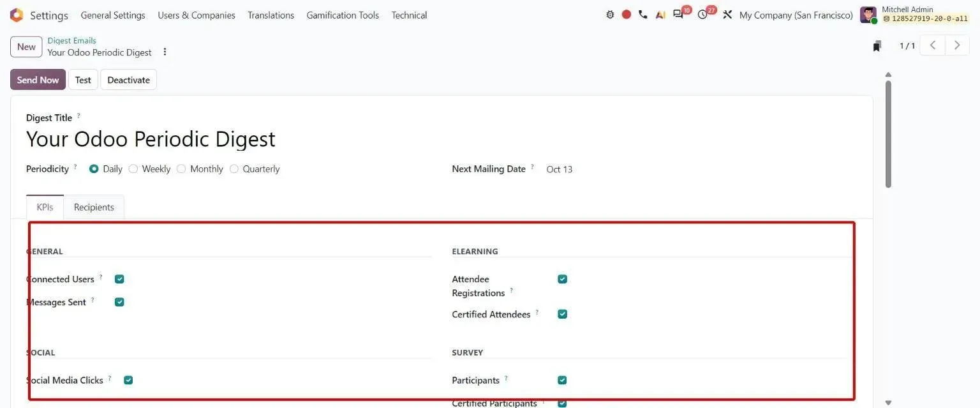This screenshot has height=408, width=980.
Task: Select Quarterly periodicity
Action: tap(234, 169)
